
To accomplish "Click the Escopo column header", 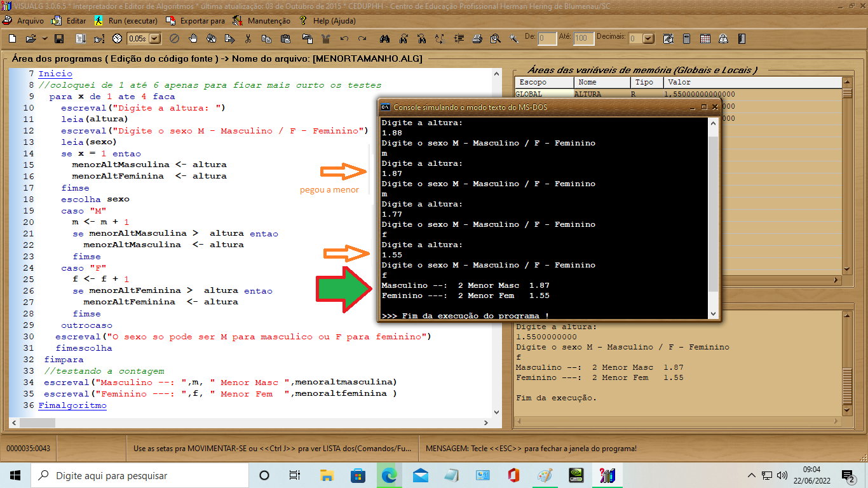I will point(544,82).
